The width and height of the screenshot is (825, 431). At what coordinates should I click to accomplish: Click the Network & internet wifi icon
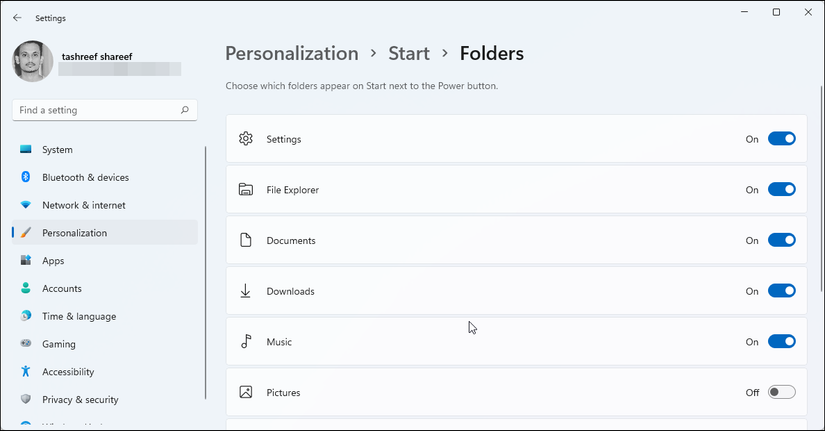pos(26,205)
